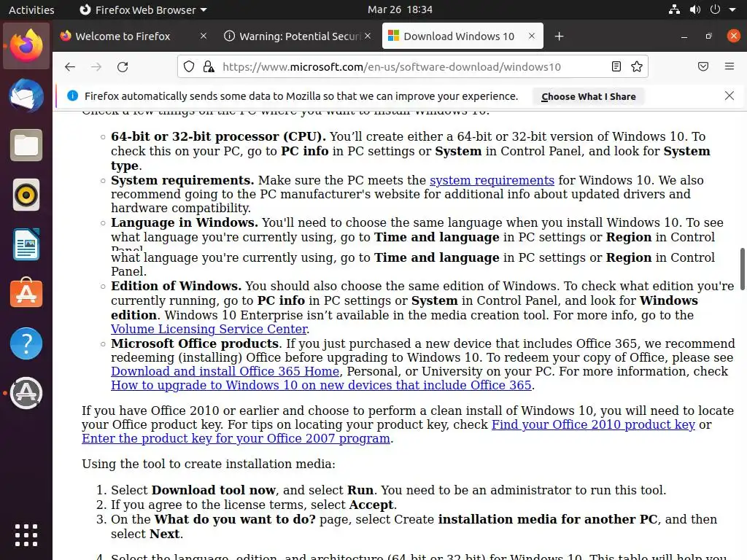
Task: Click the power icon in top bar
Action: pos(715,9)
